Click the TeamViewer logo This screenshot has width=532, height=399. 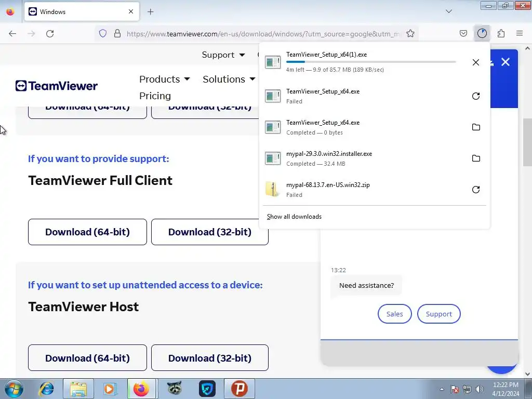pos(56,86)
